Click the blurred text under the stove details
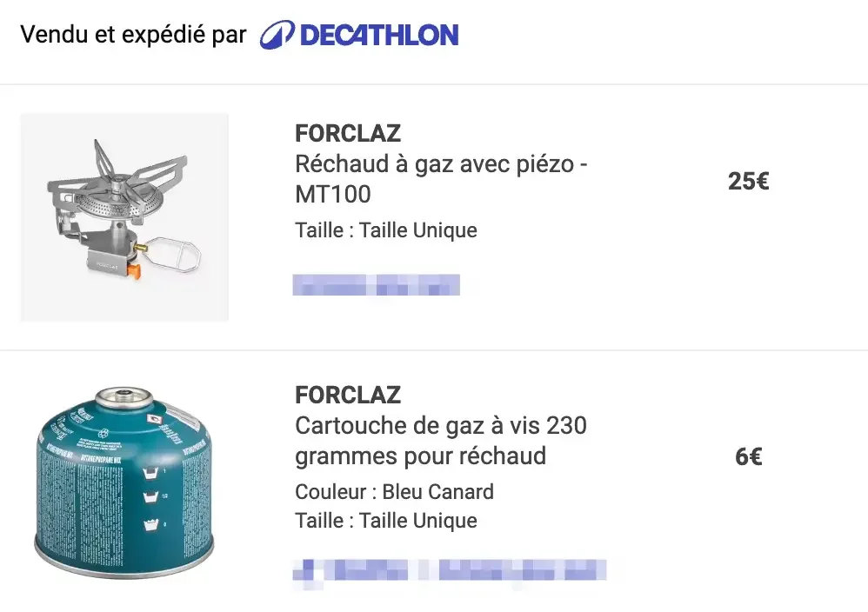 376,284
